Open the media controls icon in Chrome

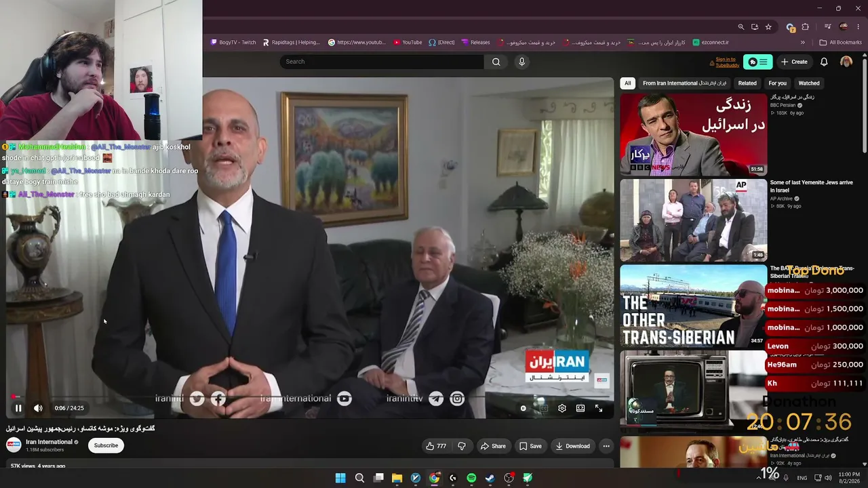(x=828, y=27)
